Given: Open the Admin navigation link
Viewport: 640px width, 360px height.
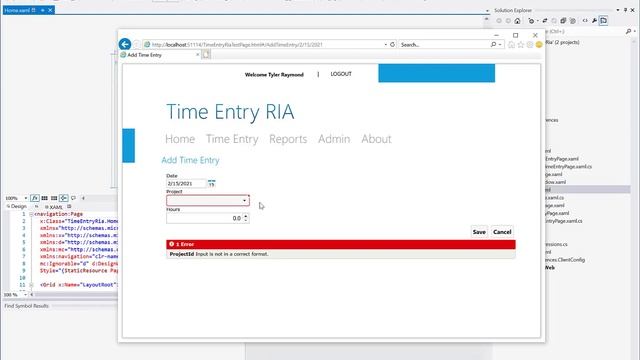Looking at the screenshot, I should click(334, 139).
